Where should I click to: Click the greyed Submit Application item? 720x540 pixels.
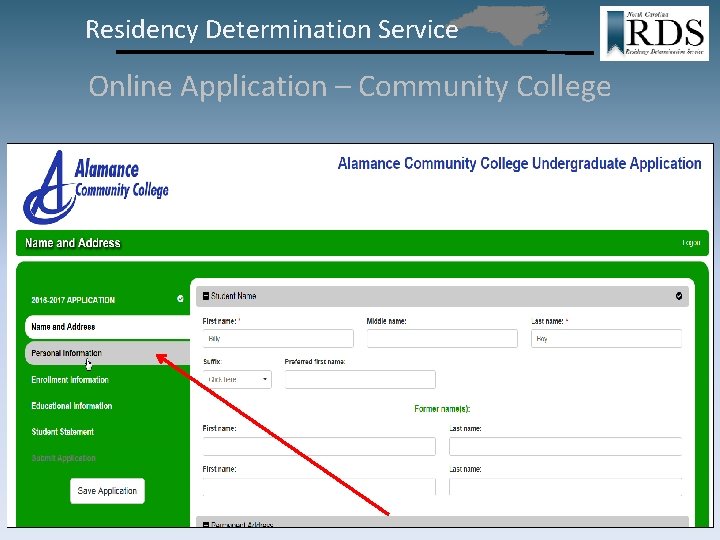pos(63,458)
